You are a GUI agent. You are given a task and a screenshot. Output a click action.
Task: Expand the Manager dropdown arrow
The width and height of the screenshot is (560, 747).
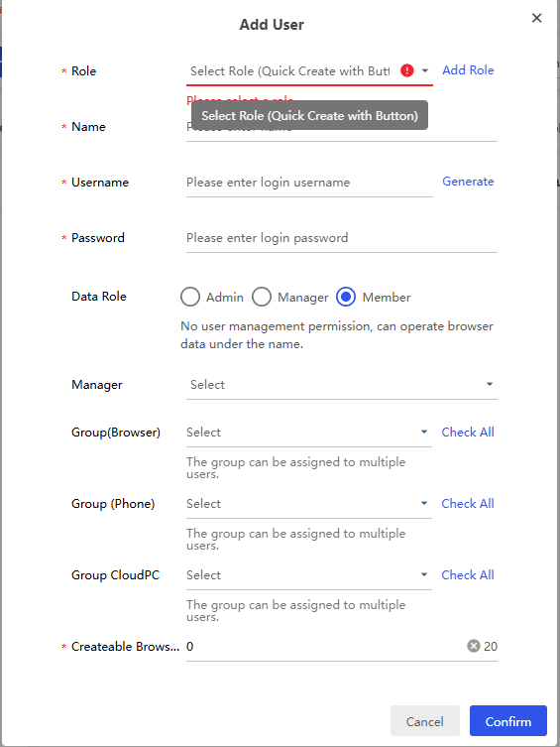489,385
